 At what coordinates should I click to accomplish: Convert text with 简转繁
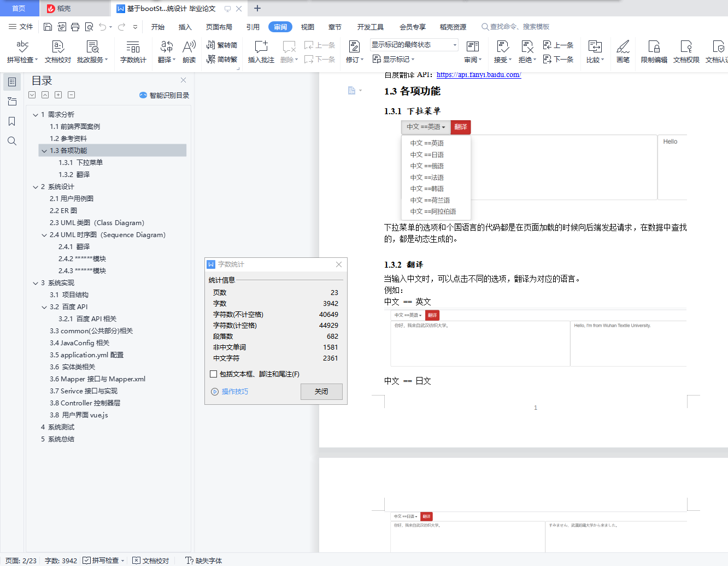(x=222, y=59)
